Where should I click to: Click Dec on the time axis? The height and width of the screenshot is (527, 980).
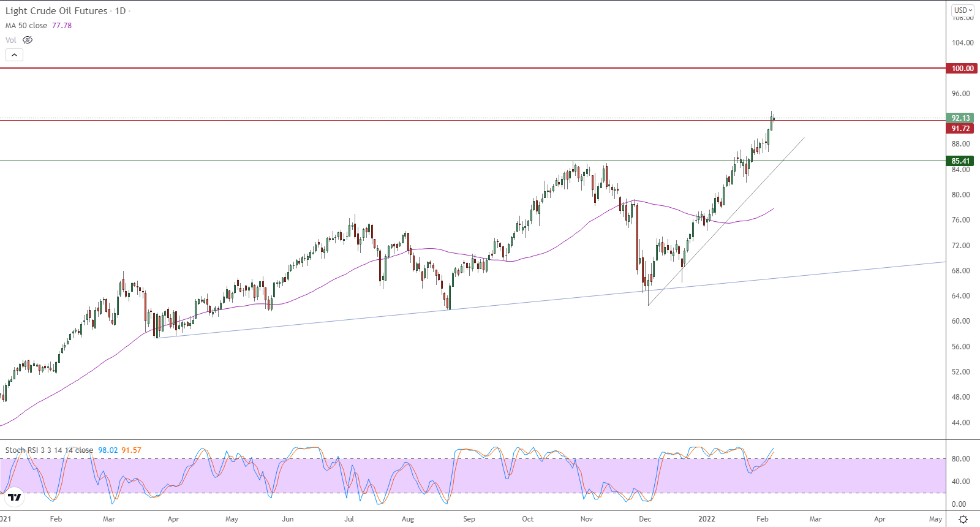point(645,519)
